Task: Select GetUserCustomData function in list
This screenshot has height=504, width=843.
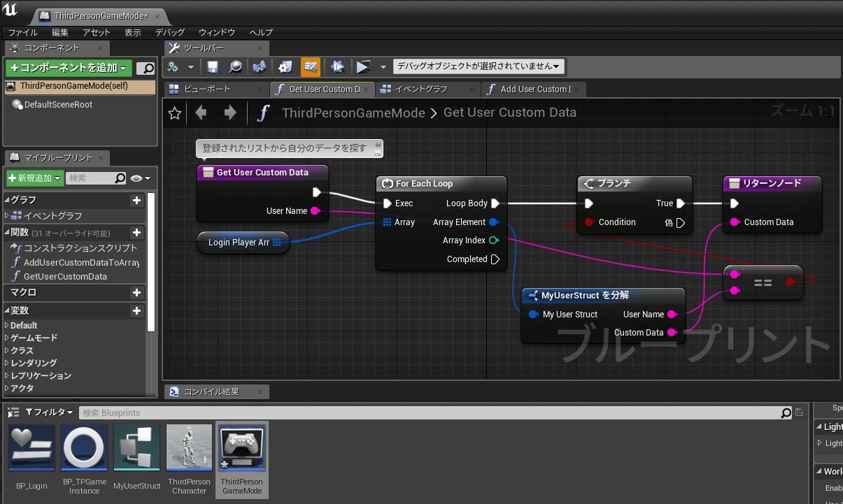Action: tap(59, 277)
